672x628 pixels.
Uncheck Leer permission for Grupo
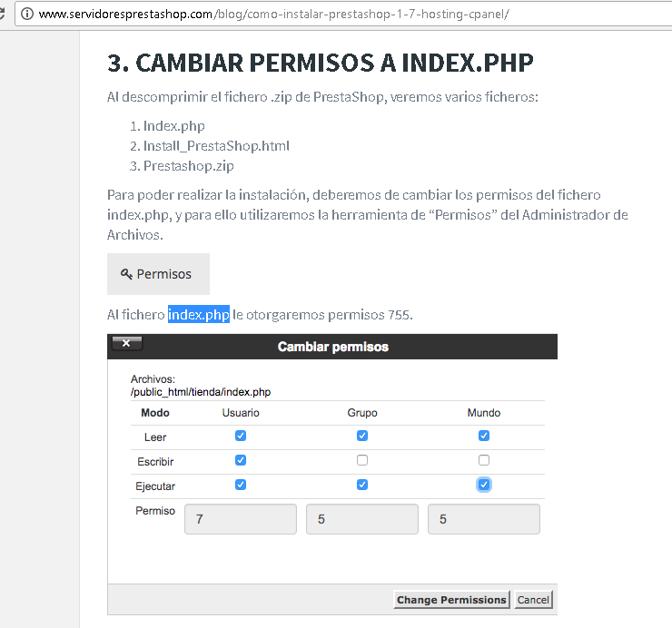tap(362, 436)
